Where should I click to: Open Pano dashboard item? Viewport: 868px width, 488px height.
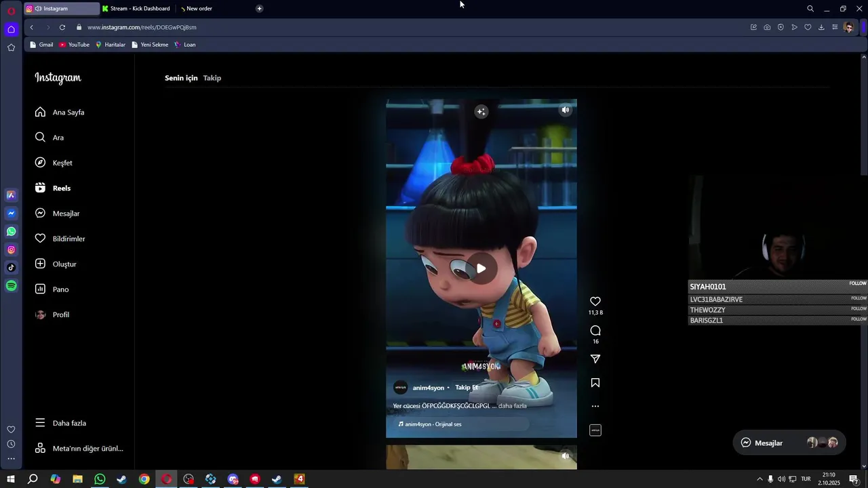52,289
